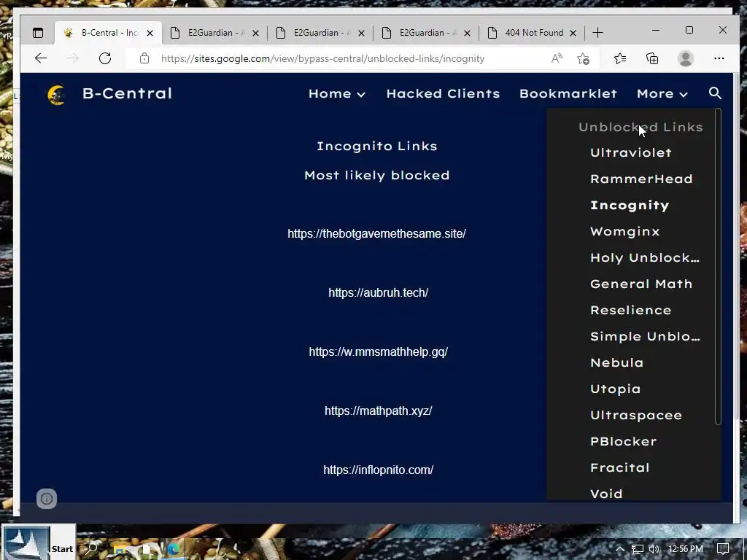Click the Incognito Links heading

point(377,146)
